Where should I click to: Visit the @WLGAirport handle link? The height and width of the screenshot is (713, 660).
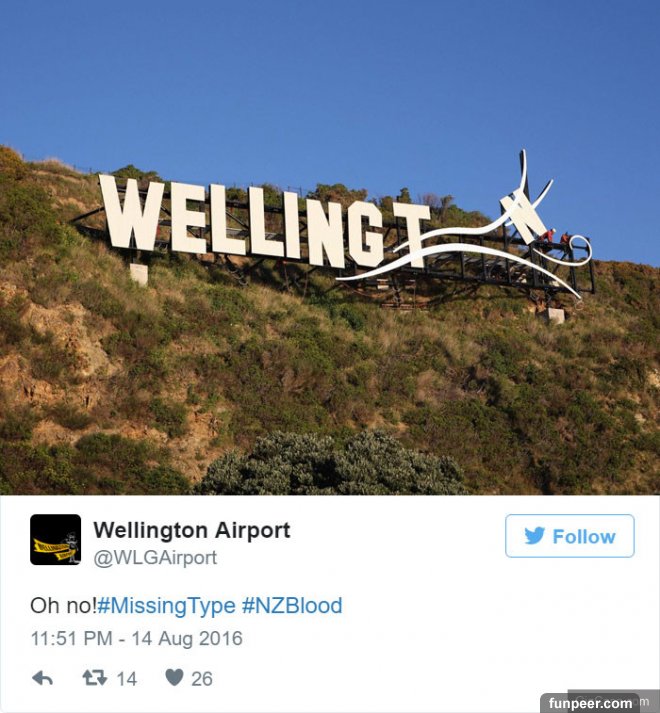155,558
